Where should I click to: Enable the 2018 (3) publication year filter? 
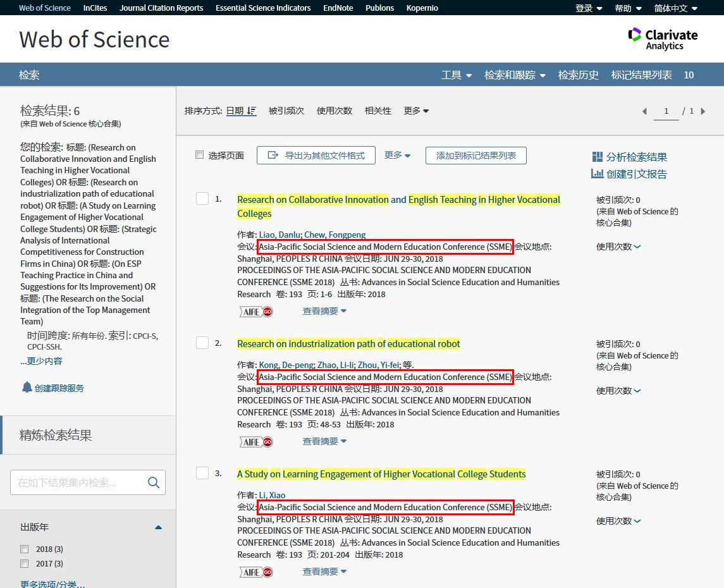25,549
